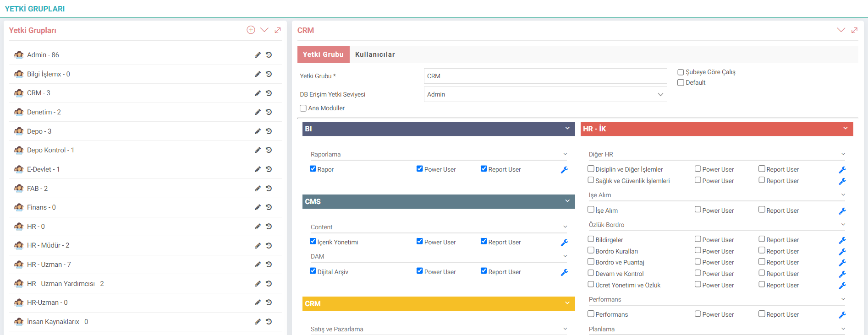868x335 pixels.
Task: Collapse the CMS module section
Action: coord(567,201)
